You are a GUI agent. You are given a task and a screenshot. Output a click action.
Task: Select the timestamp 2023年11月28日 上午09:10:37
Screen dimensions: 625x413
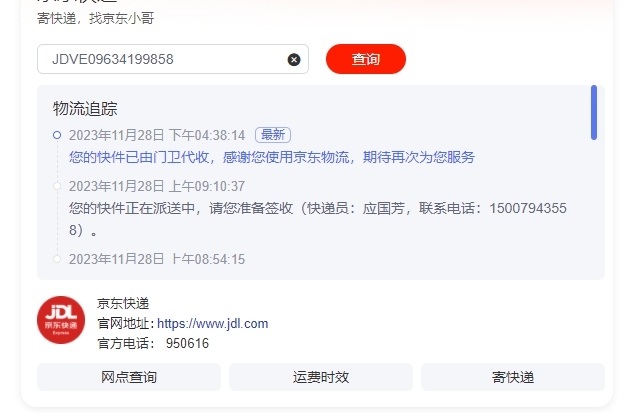click(157, 186)
